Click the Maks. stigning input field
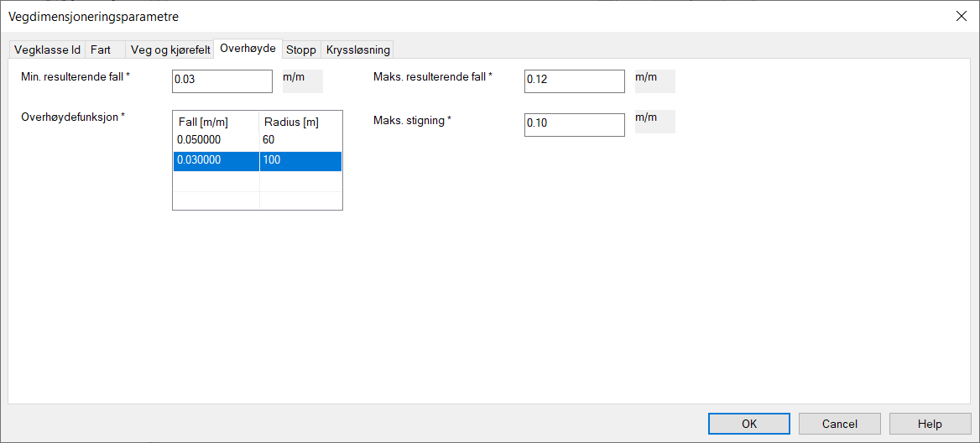Image resolution: width=980 pixels, height=443 pixels. [x=574, y=124]
